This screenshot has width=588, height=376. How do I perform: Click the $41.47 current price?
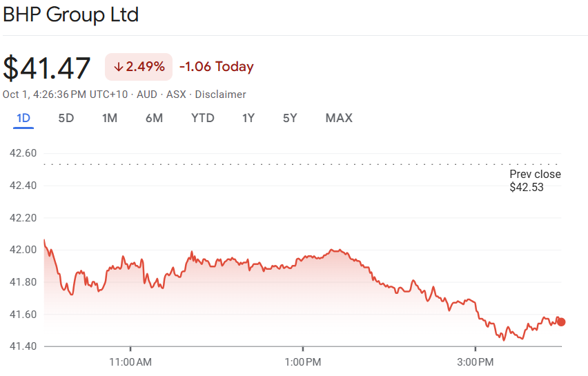click(x=47, y=68)
